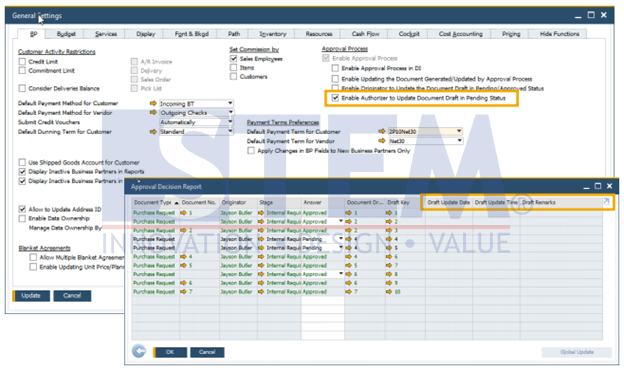Click link arrow beside Default Payment Method for Vendor

[153, 113]
